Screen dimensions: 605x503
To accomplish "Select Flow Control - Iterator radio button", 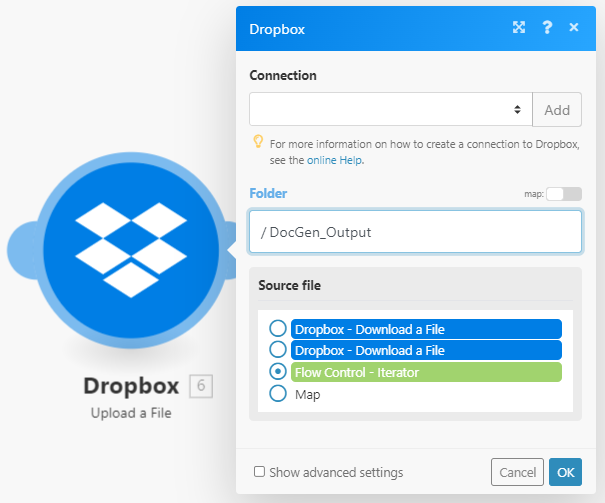I will pyautogui.click(x=277, y=372).
